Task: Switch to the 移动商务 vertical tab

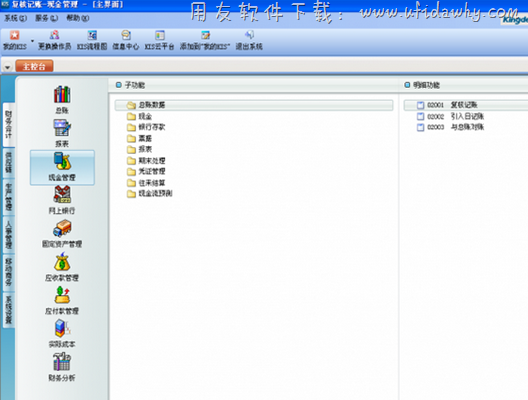Action: pos(8,272)
